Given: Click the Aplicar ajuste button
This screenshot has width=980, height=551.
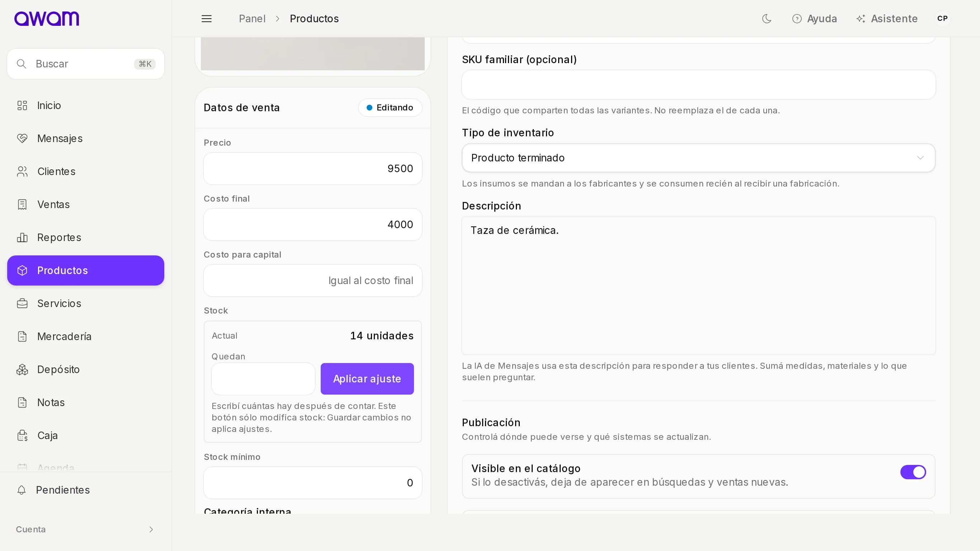Looking at the screenshot, I should click(367, 378).
